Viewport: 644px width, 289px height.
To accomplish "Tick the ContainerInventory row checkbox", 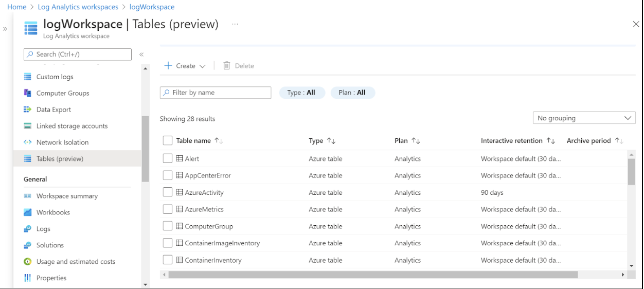I will click(x=167, y=260).
